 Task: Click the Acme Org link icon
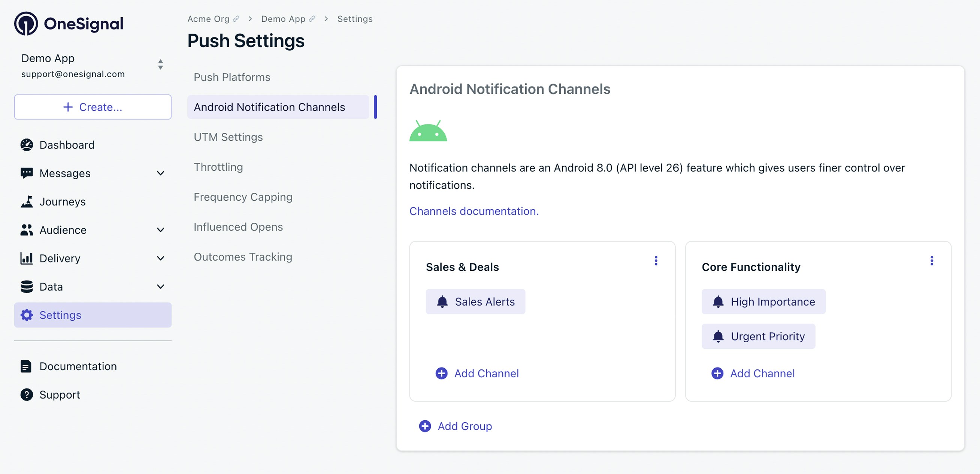(x=236, y=19)
